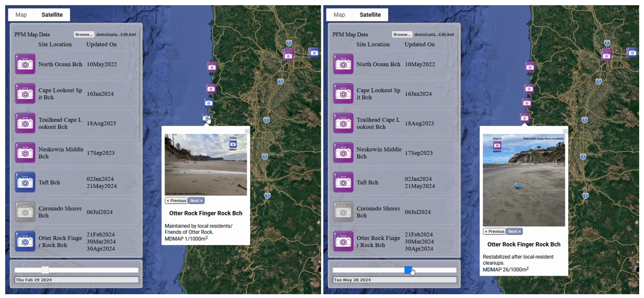644x298 pixels.
Task: Click the blue date slider handle, right panel
Action: pos(408,270)
